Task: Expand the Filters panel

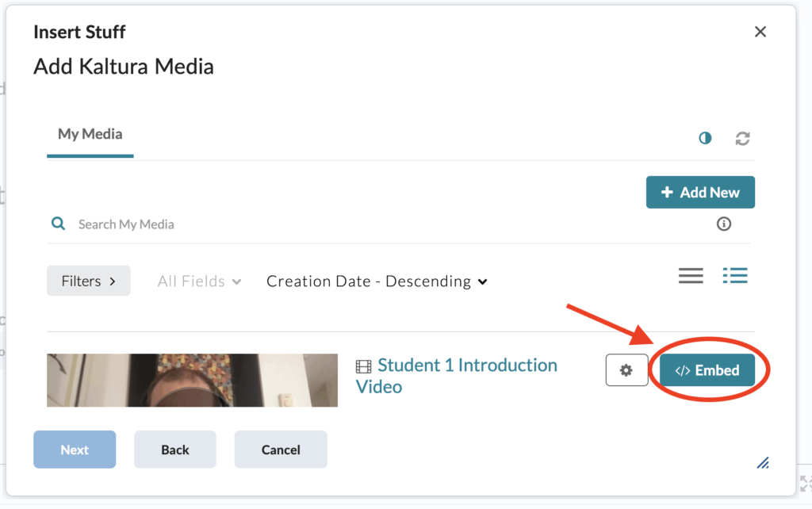Action: point(88,281)
